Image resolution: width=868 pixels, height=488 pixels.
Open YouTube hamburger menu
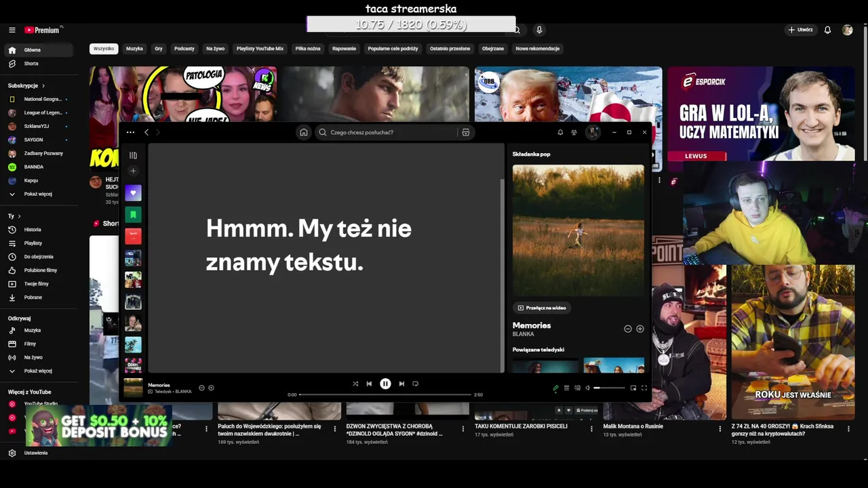tap(12, 30)
